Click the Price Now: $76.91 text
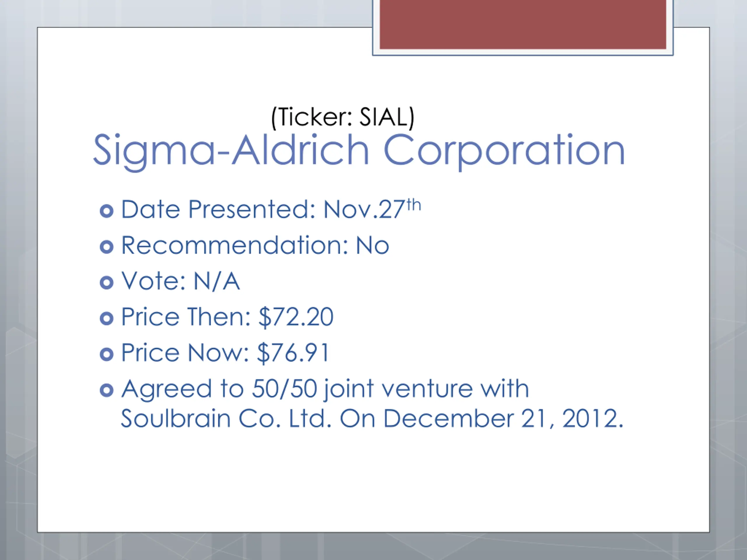Image resolution: width=747 pixels, height=560 pixels. click(225, 353)
